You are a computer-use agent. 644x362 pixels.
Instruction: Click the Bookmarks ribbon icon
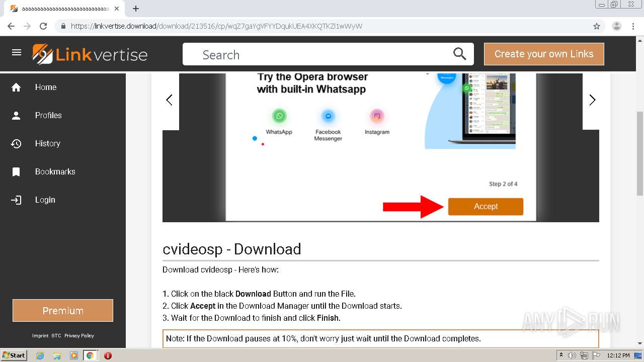(x=16, y=172)
